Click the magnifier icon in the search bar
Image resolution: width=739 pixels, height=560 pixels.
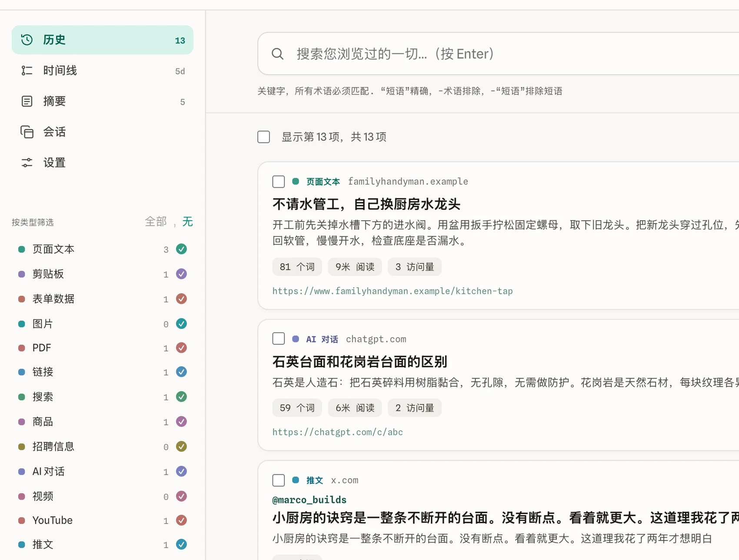277,54
